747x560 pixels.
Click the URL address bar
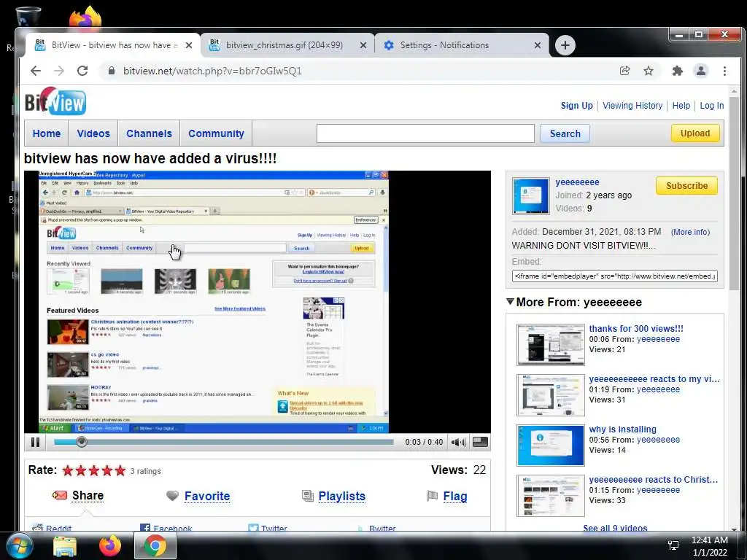(x=357, y=71)
